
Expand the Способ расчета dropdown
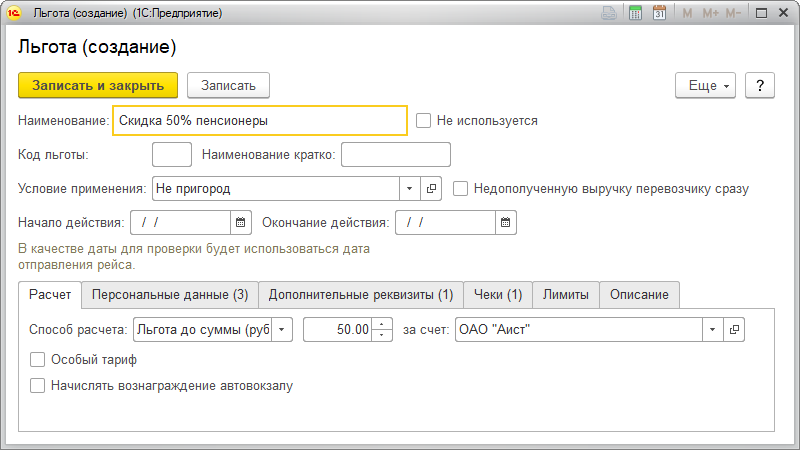point(281,329)
